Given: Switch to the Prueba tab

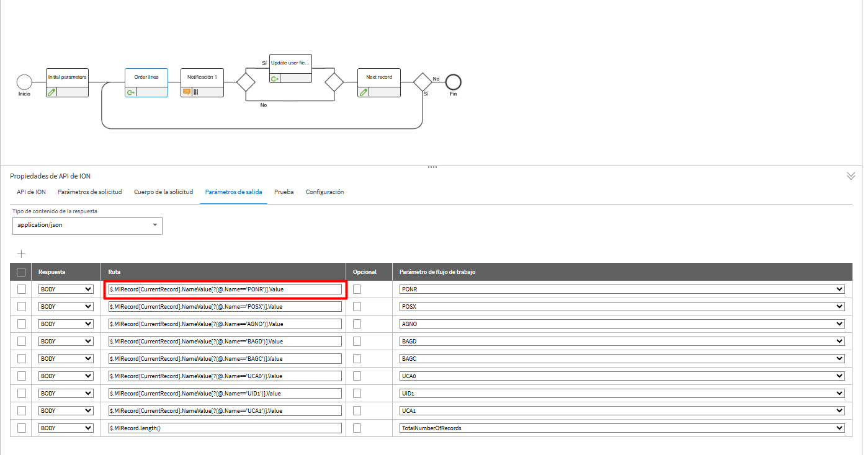Looking at the screenshot, I should tap(284, 192).
